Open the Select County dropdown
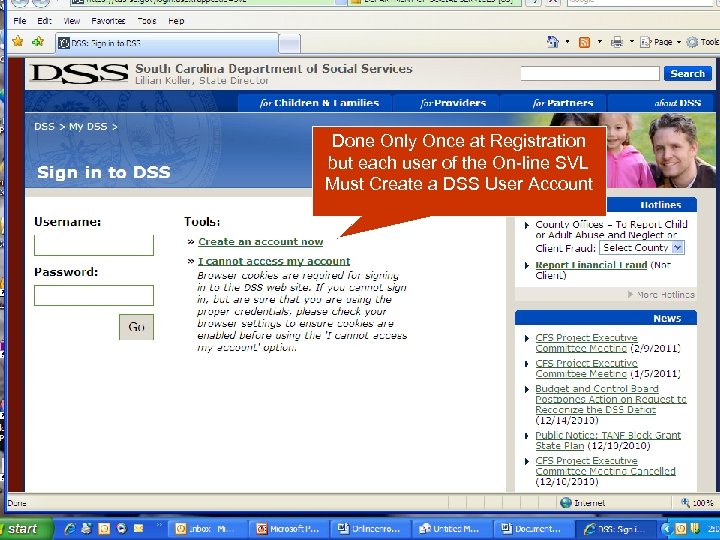The height and width of the screenshot is (540, 720). coord(641,248)
